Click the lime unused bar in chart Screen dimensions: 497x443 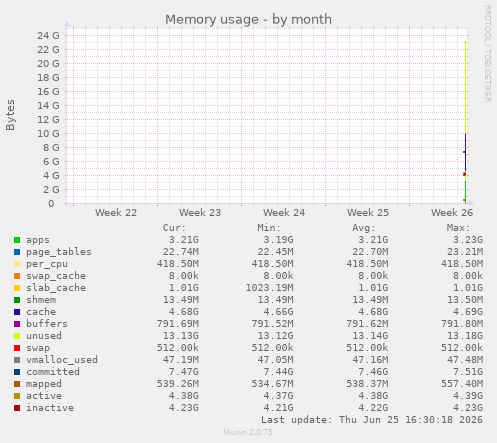466,87
